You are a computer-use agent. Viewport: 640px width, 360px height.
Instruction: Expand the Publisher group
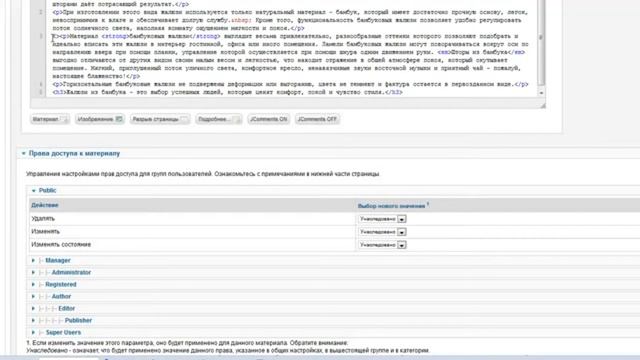click(x=78, y=320)
